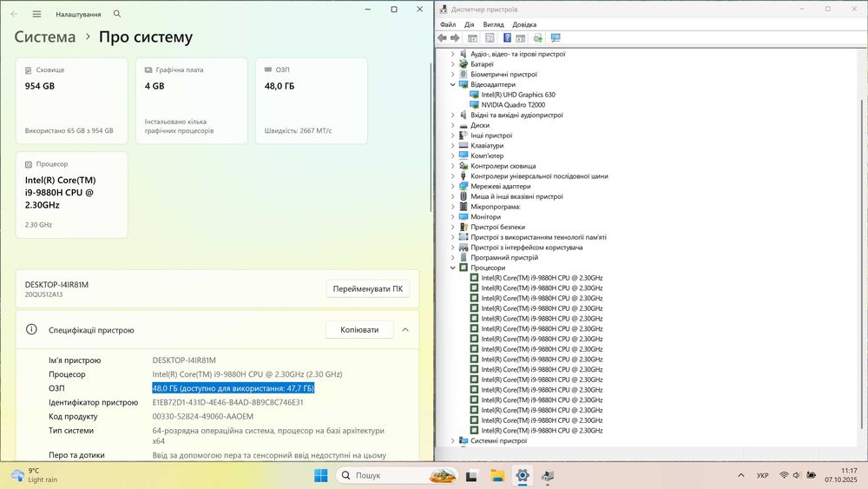Screen dimensions: 868x489
Task: Click the scan hardware changes toolbar icon
Action: pyautogui.click(x=537, y=37)
